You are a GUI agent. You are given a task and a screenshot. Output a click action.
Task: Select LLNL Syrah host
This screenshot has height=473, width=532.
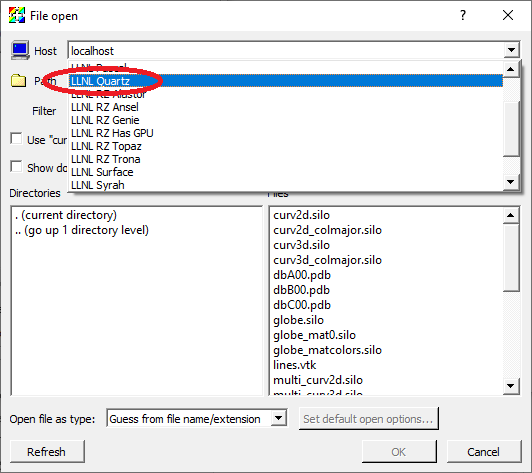click(x=286, y=185)
